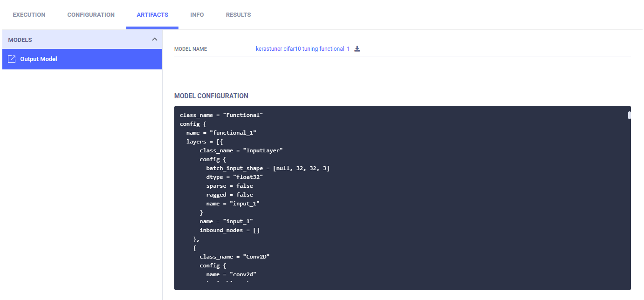Image resolution: width=644 pixels, height=300 pixels.
Task: Click the MODEL NAME label
Action: pyautogui.click(x=191, y=49)
